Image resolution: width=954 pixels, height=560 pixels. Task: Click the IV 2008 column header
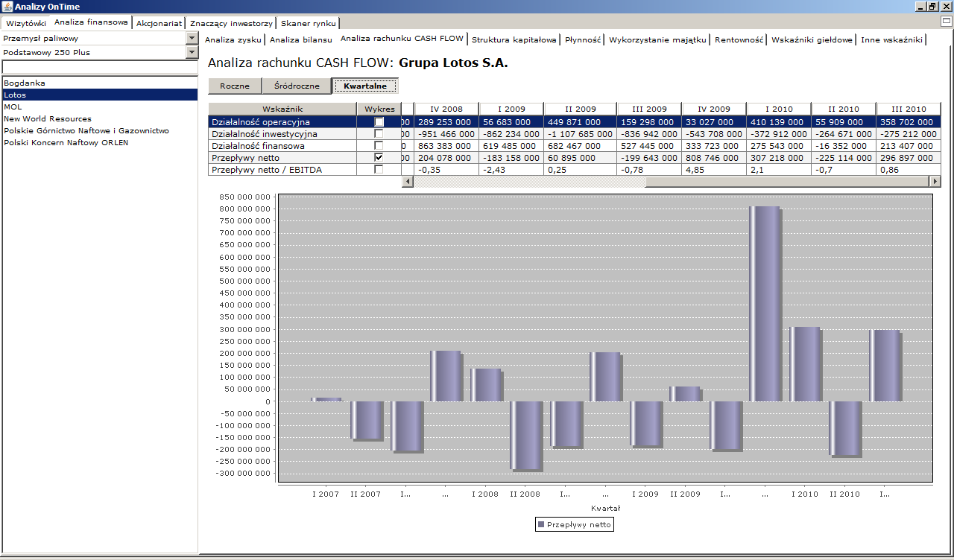pos(446,109)
